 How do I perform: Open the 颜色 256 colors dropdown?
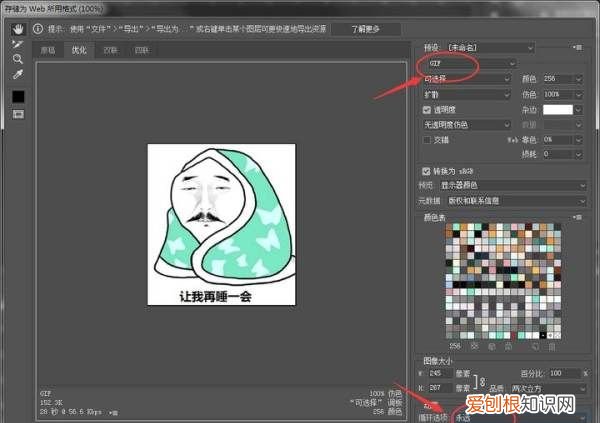pyautogui.click(x=563, y=79)
